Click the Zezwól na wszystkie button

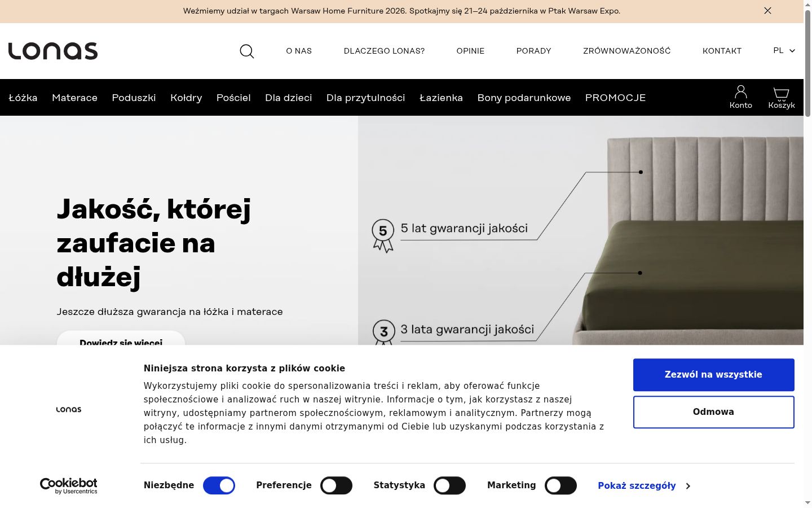pos(713,375)
